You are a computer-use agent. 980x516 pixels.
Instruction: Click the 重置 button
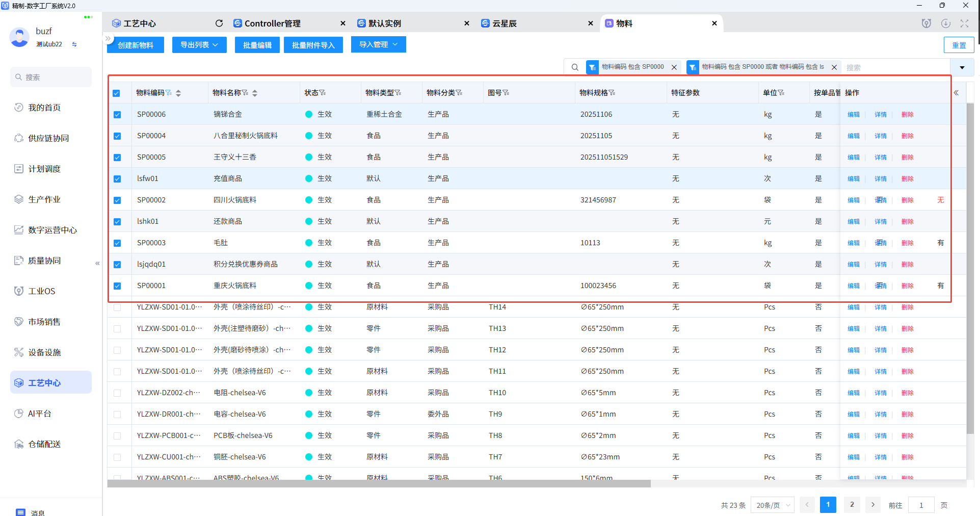[959, 45]
